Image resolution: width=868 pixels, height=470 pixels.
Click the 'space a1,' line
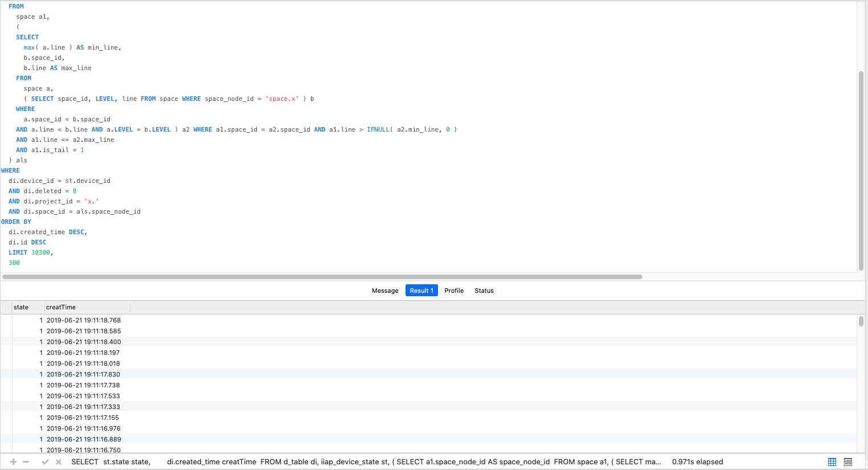tap(33, 17)
